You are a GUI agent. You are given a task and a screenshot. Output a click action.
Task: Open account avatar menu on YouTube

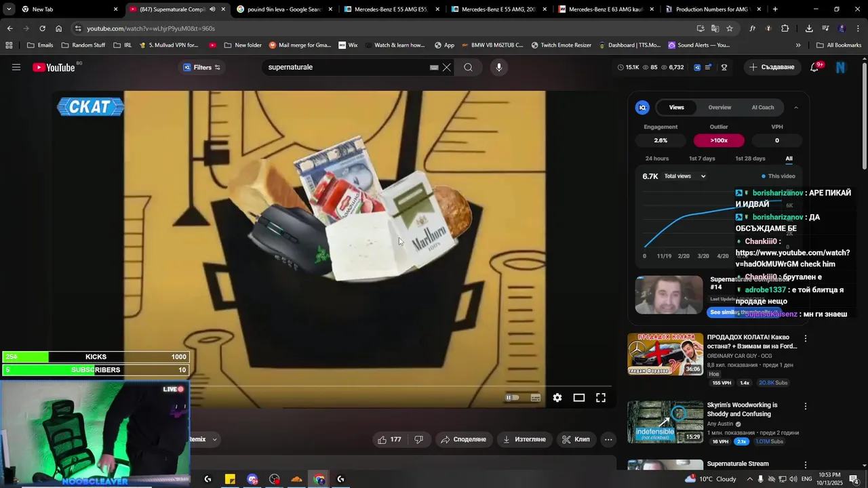click(841, 67)
